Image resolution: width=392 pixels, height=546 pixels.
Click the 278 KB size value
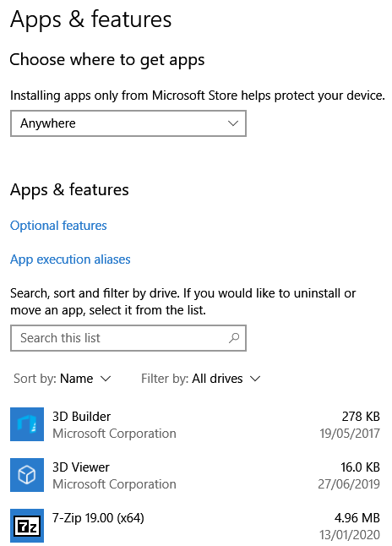pos(361,417)
